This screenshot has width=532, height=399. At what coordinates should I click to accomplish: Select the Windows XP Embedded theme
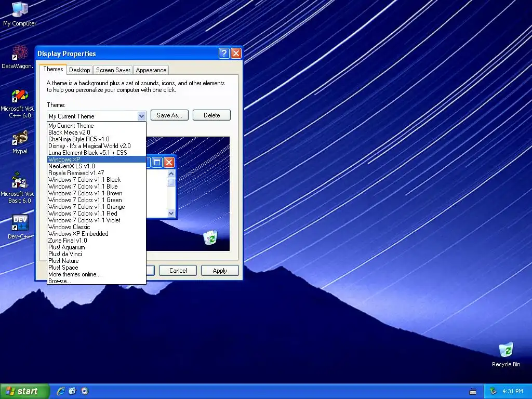pyautogui.click(x=97, y=234)
